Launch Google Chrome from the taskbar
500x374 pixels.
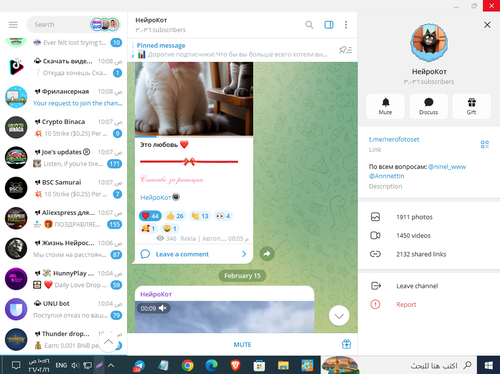coord(187,366)
